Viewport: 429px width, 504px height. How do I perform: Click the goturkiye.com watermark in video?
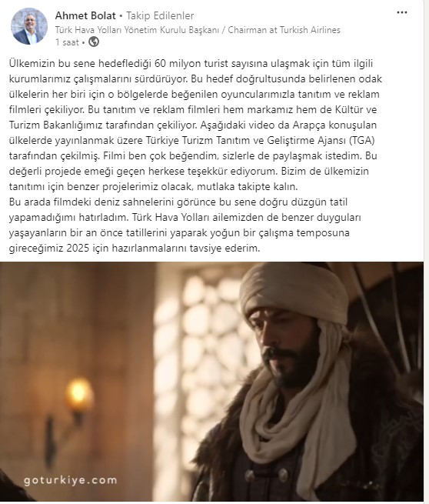(x=71, y=480)
